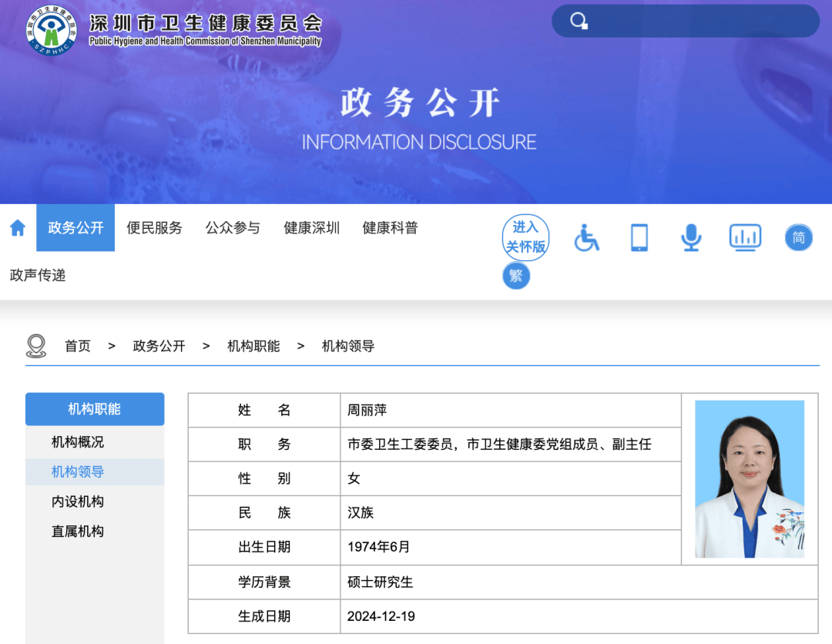This screenshot has height=644, width=832.
Task: Go to 首页 via breadcrumb link
Action: (x=77, y=346)
